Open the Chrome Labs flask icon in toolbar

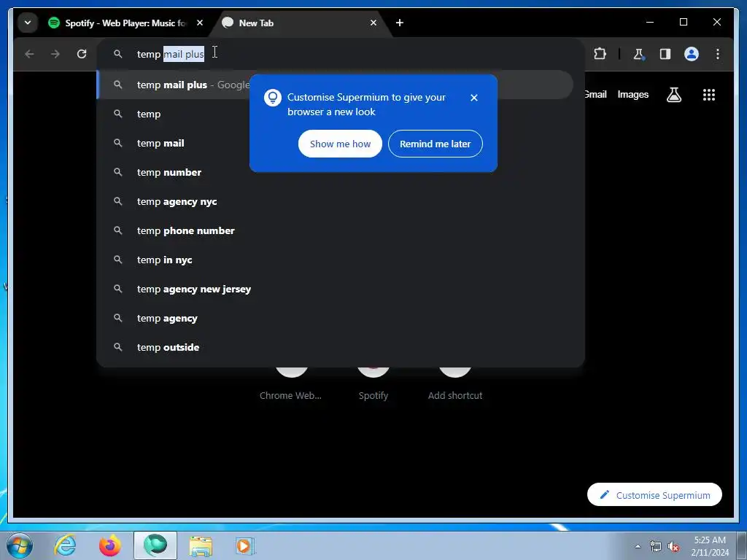pos(638,54)
